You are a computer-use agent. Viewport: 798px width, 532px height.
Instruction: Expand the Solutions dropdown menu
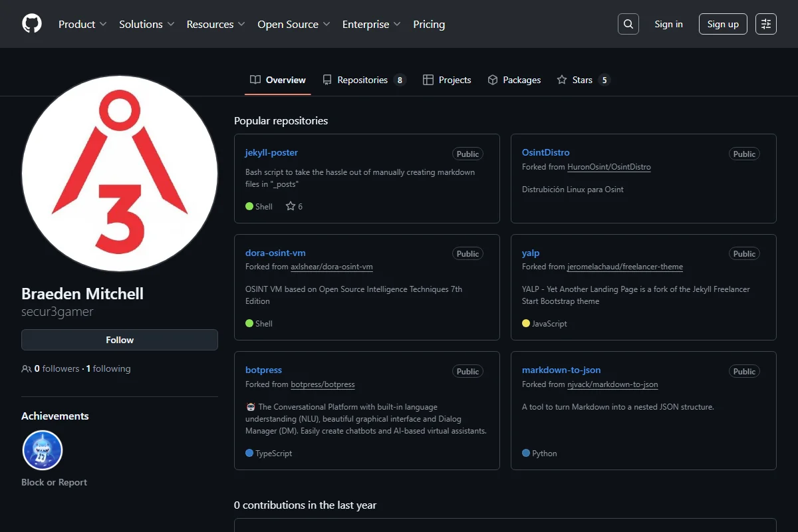[147, 24]
